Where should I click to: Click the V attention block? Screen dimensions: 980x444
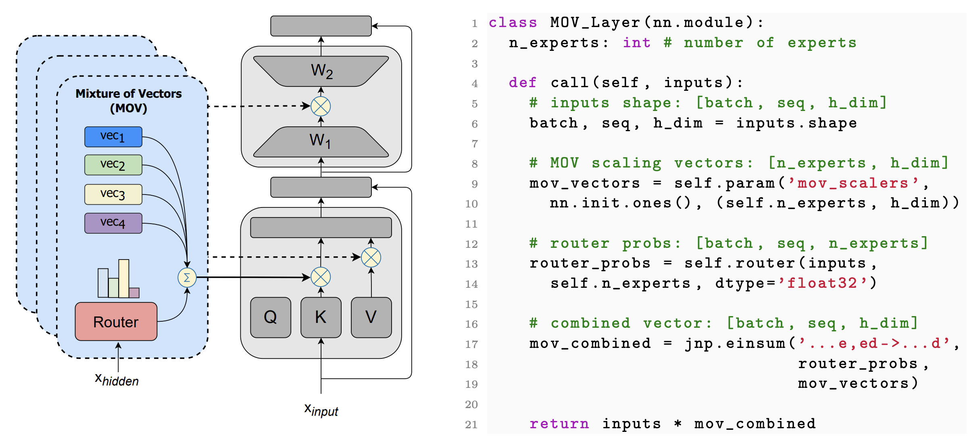[x=371, y=317]
